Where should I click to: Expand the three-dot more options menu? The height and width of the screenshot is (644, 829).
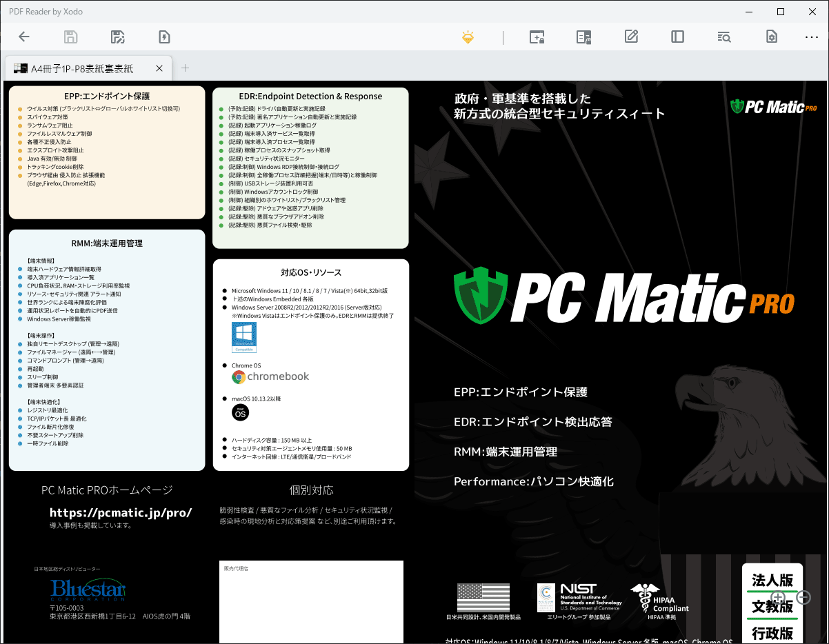click(811, 37)
